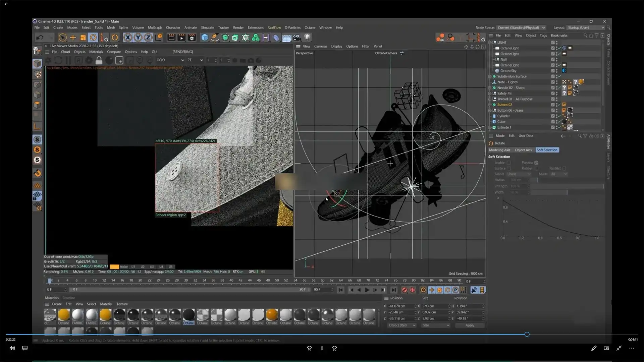
Task: Select the Spline Pen tool icon
Action: 215,38
